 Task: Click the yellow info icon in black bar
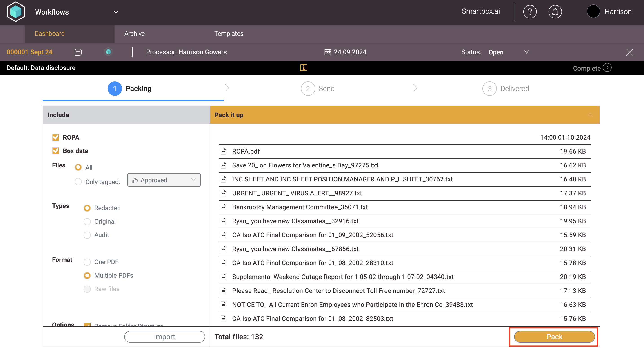pos(304,67)
